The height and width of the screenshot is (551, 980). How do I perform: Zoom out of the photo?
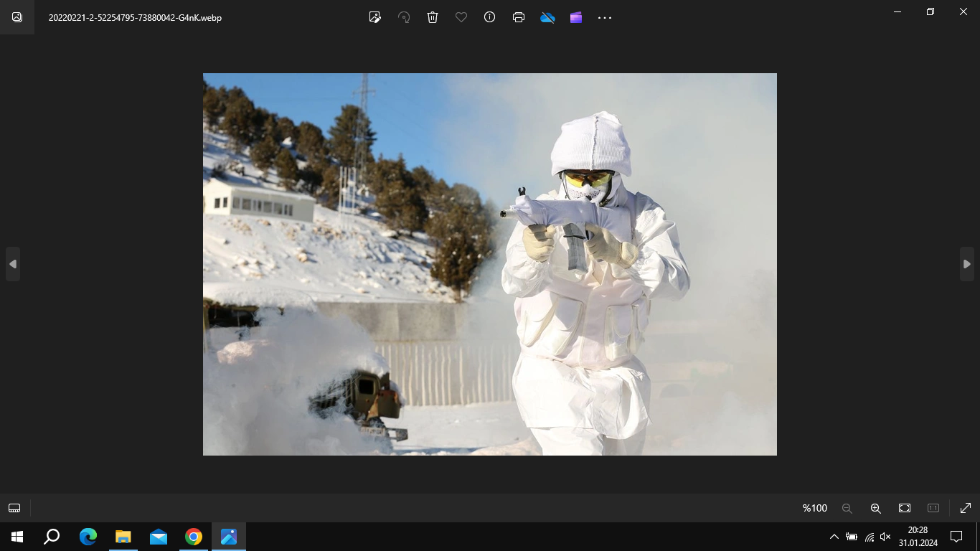tap(847, 508)
